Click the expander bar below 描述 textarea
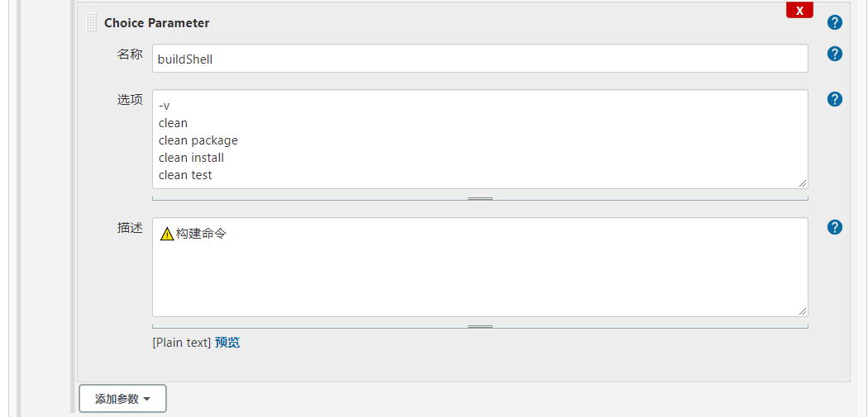Viewport: 868px width, 417px height. 480,326
